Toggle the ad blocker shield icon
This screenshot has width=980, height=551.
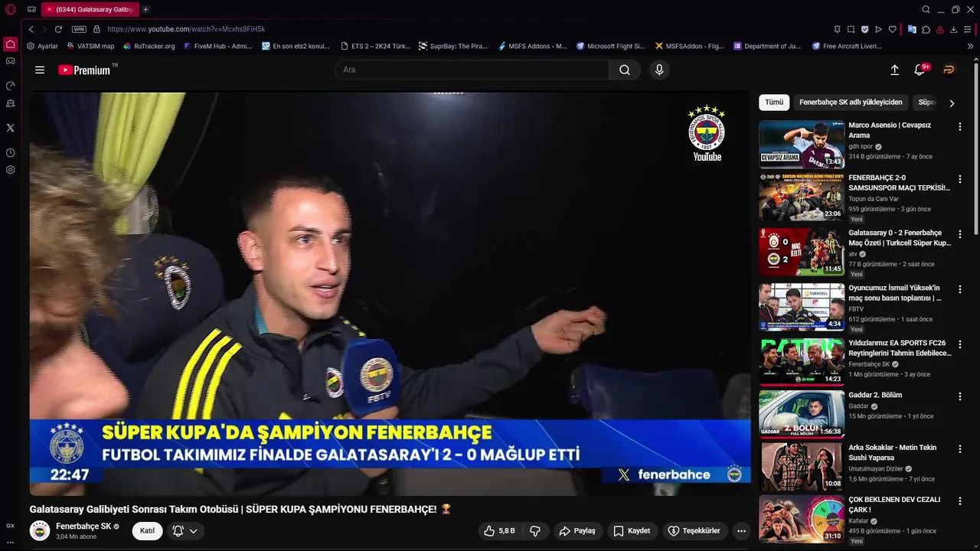865,29
